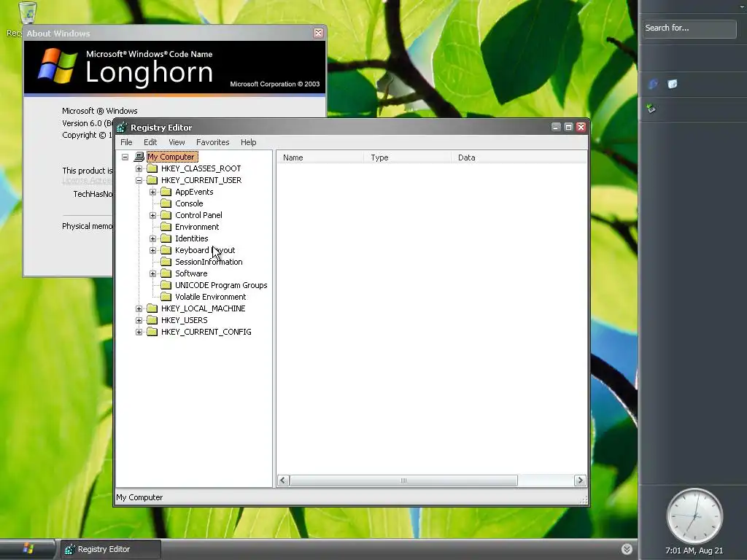Click the round chevron icon at the taskbar's right end

click(627, 549)
